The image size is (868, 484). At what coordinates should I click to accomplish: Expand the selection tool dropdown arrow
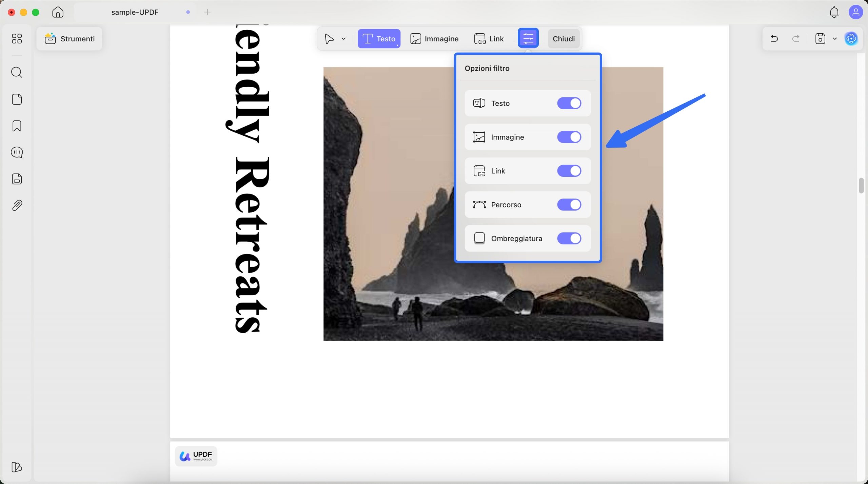[x=343, y=38]
